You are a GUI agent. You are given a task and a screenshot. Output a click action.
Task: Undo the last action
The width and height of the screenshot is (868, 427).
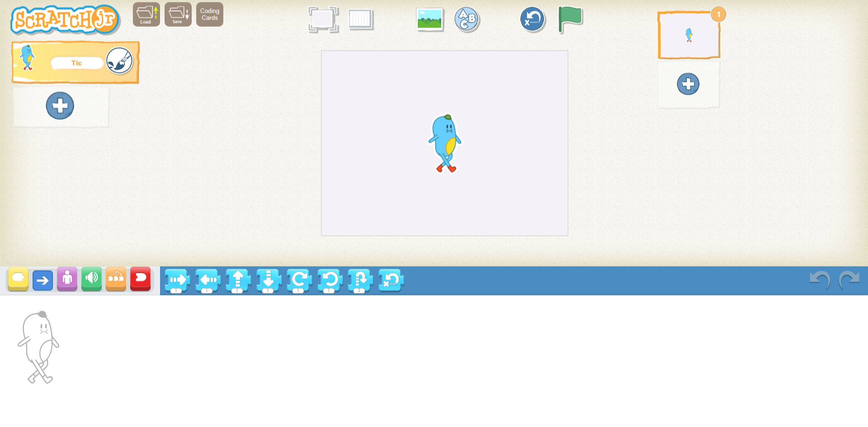pos(820,280)
